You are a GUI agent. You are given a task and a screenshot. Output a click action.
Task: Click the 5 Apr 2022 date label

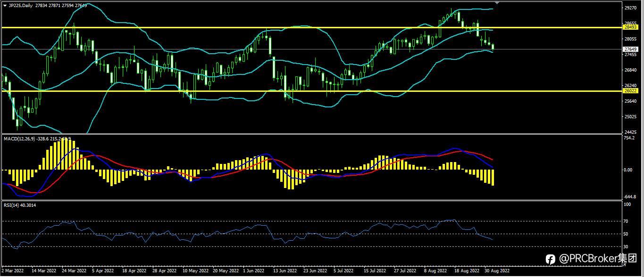[103, 271]
